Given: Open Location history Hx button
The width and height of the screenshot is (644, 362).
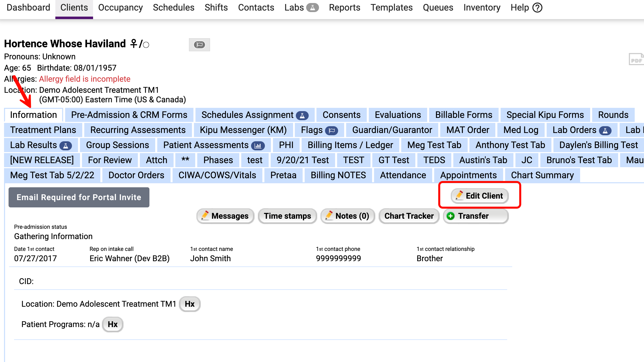Looking at the screenshot, I should 189,304.
